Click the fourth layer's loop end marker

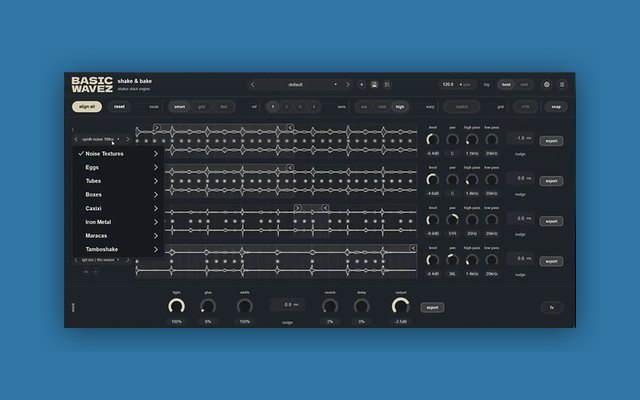[413, 248]
